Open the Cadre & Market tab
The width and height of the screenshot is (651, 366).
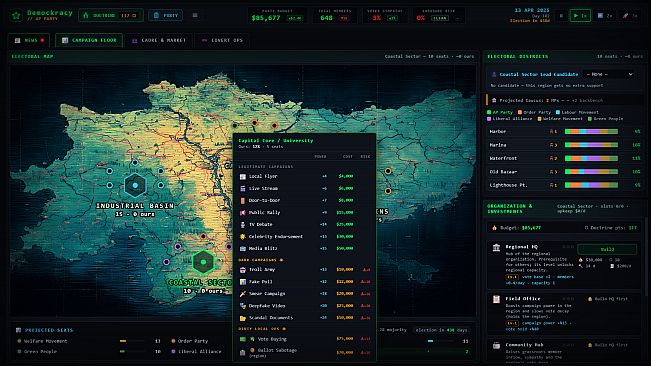click(159, 40)
